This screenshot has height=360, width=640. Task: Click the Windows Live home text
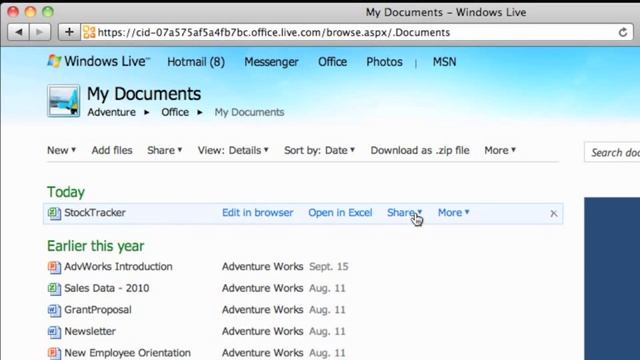coord(107,61)
